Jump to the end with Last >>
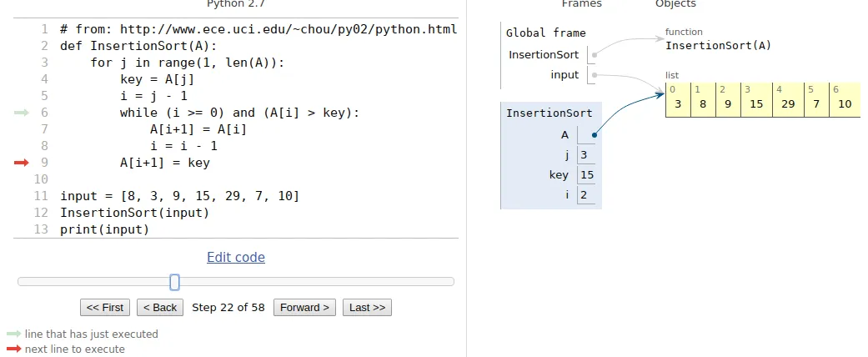This screenshot has height=357, width=868. coord(367,307)
